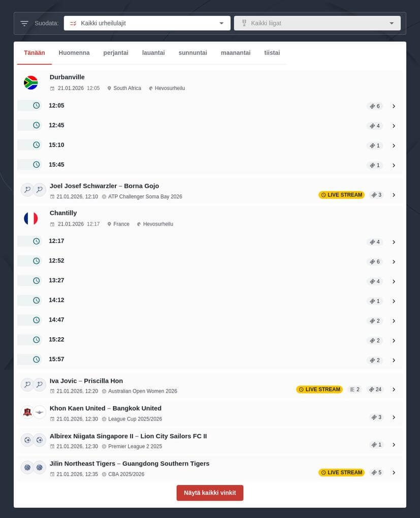420x518 pixels.
Task: Click the Khon Kaen United crest logo
Action: click(27, 412)
